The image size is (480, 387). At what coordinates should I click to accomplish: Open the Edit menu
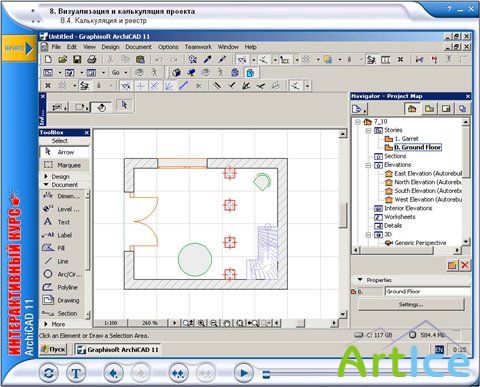tap(72, 47)
